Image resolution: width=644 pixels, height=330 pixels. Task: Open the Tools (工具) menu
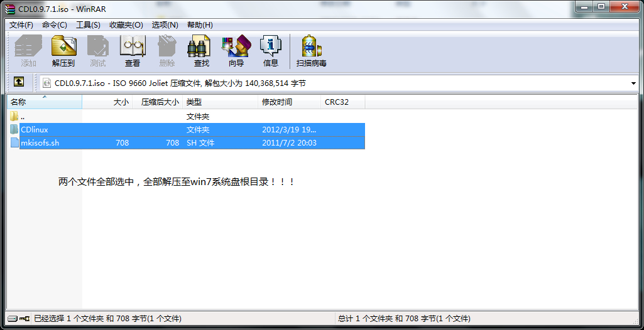89,25
